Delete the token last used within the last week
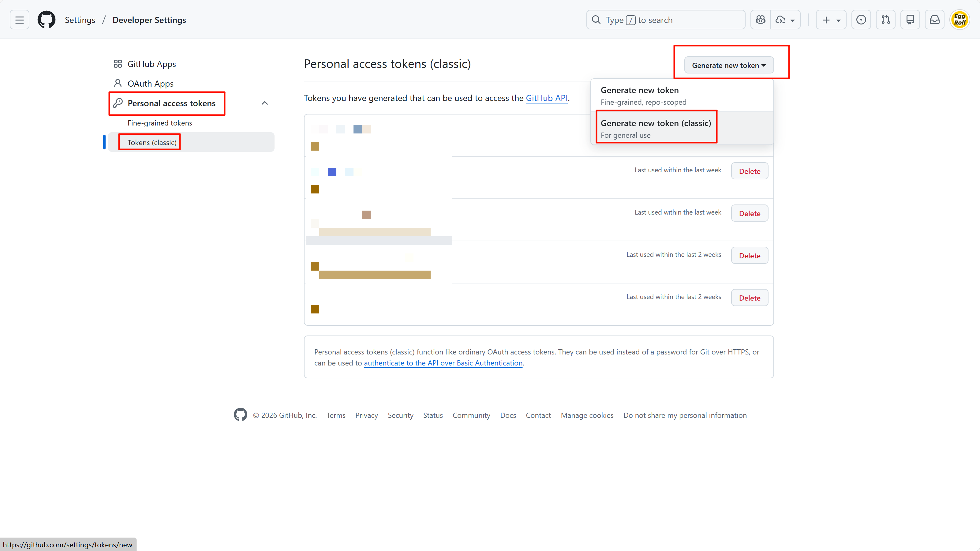Image resolution: width=980 pixels, height=551 pixels. point(749,171)
